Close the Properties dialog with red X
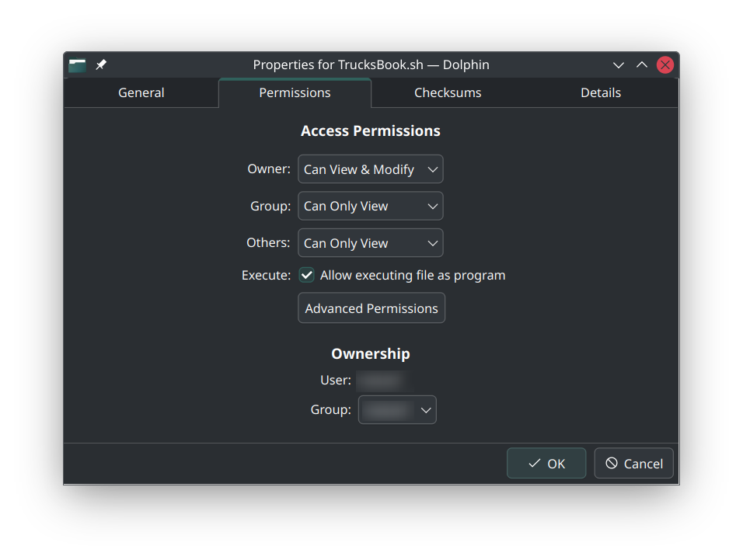Image resolution: width=743 pixels, height=560 pixels. [x=665, y=65]
